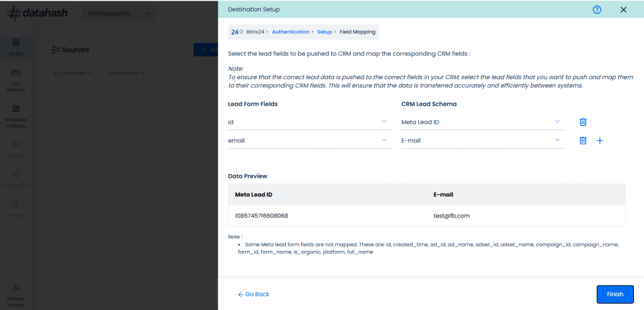Expand the 6 Connected sources filter
The height and width of the screenshot is (310, 644).
73,73
